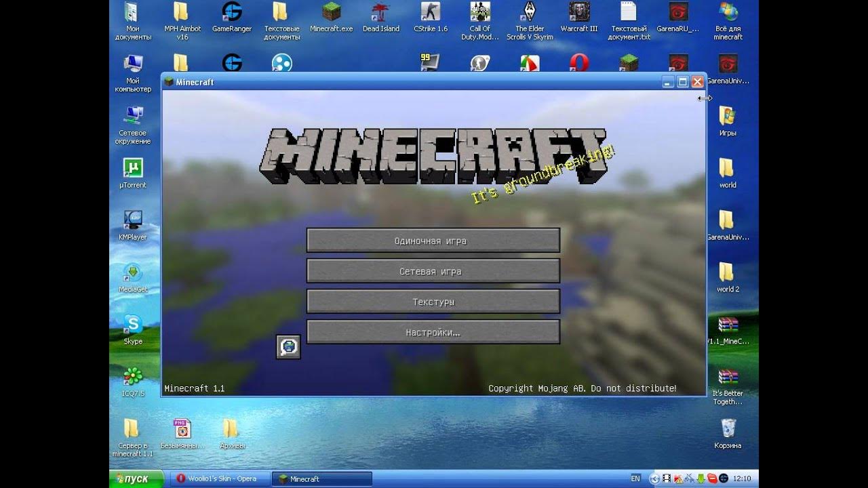The image size is (868, 488).
Task: Open the GarenaRU_... desktop shortcut
Action: pos(678,18)
